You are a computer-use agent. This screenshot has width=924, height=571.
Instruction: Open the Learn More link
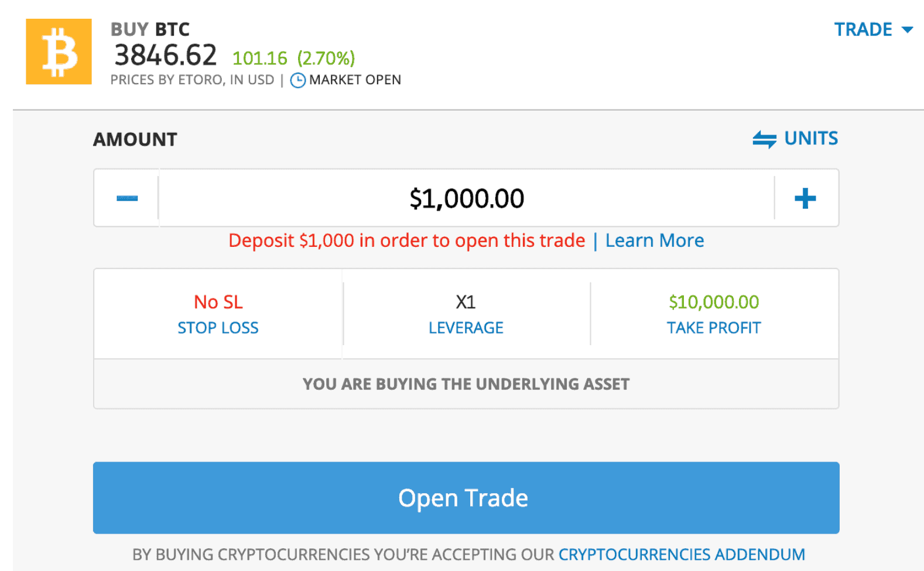coord(655,240)
